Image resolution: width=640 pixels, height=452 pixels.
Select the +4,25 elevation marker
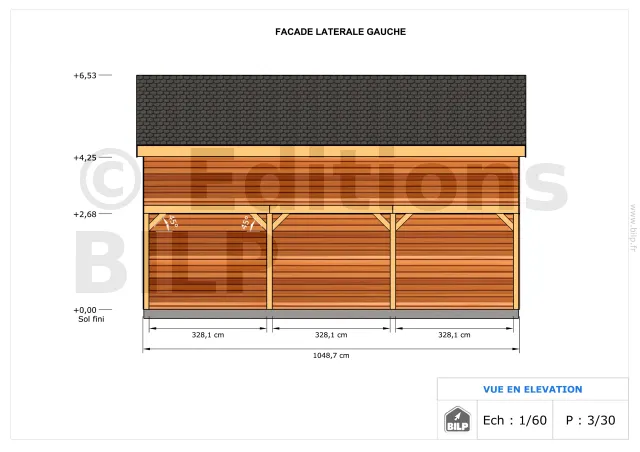(x=84, y=157)
